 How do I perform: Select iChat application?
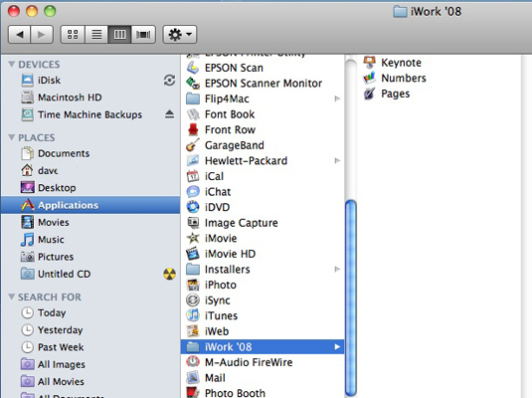click(263, 192)
